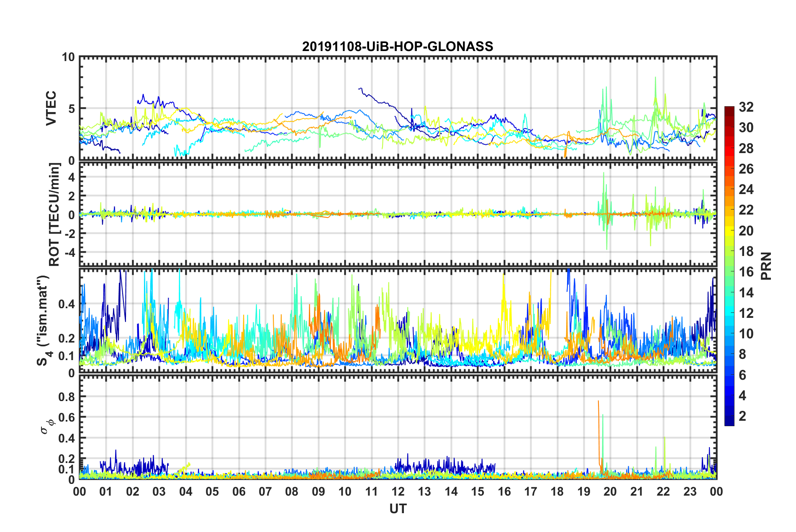
Task: Select x-axis hour tick 01
Action: pos(106,491)
